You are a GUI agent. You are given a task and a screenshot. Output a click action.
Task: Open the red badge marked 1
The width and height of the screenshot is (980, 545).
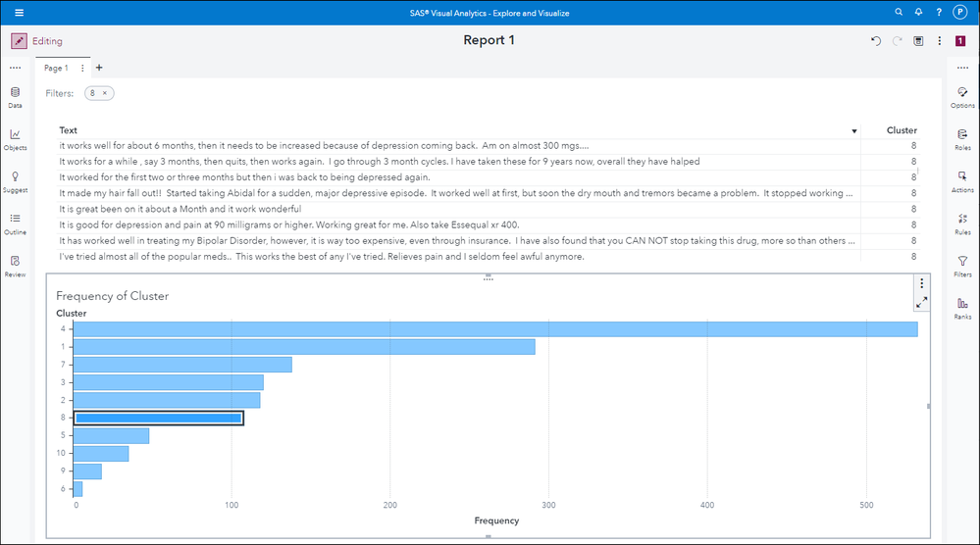coord(960,41)
